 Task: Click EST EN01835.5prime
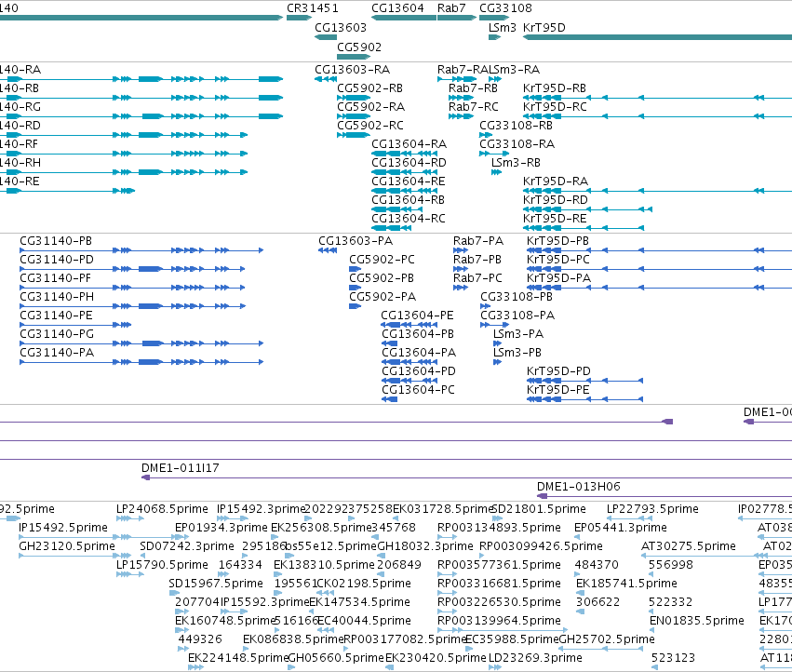coord(651,630)
